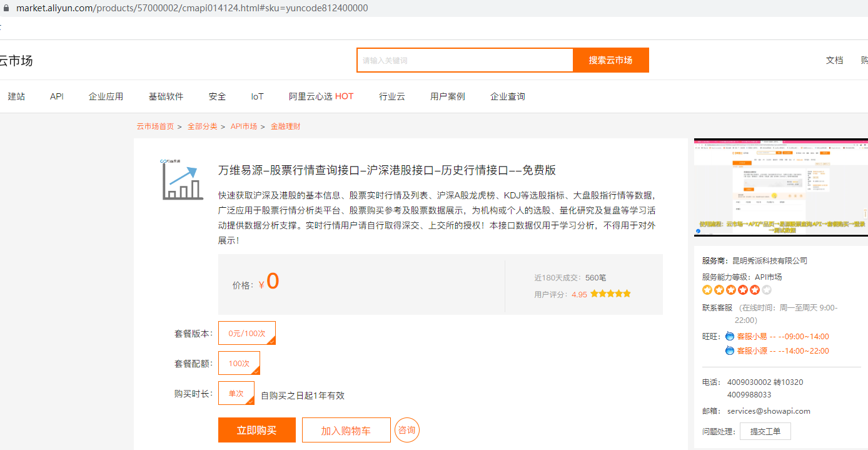
Task: Click the product title 万维易源-股票行情查询接口
Action: [x=387, y=170]
